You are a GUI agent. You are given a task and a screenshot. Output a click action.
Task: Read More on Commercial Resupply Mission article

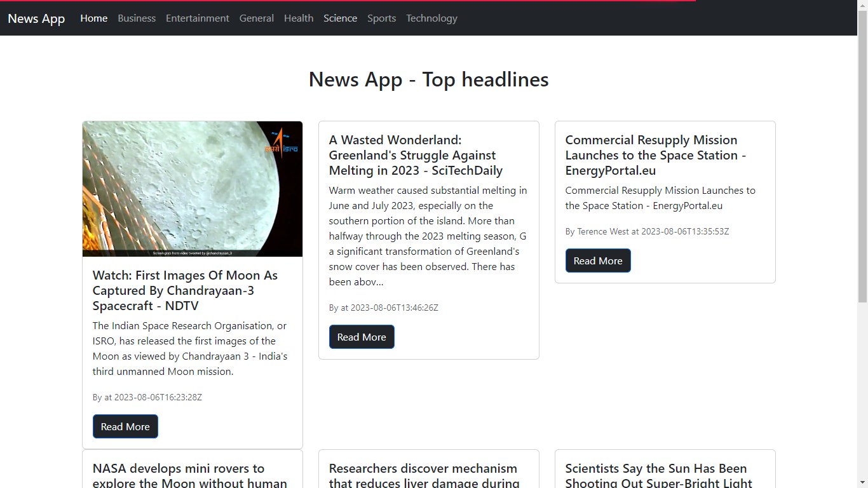pyautogui.click(x=598, y=261)
